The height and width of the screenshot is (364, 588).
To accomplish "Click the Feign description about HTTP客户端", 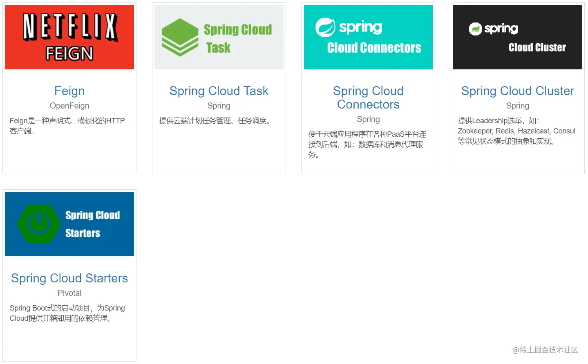I will pos(67,126).
